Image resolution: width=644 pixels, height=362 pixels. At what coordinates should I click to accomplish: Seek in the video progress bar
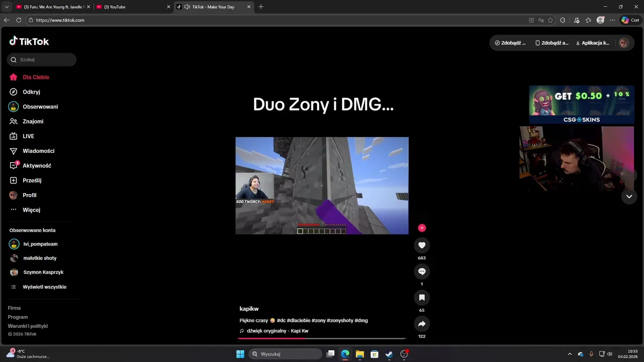coord(322,338)
